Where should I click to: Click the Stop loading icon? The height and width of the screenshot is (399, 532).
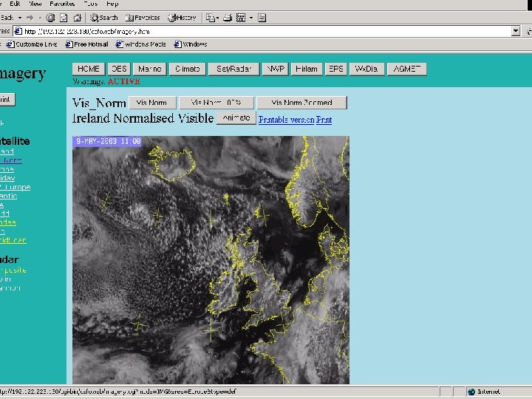(50, 18)
